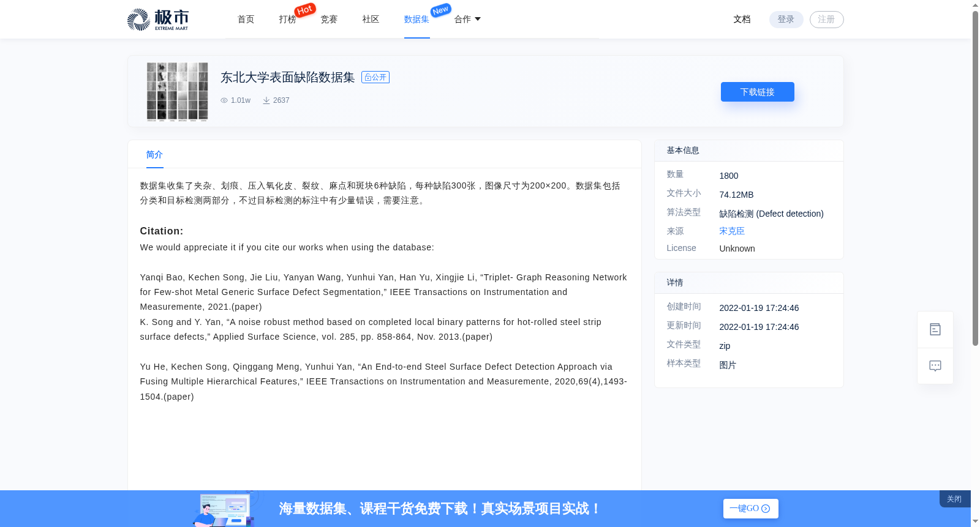Open the 首页 home menu item
Viewport: 980px width, 527px height.
click(x=246, y=20)
